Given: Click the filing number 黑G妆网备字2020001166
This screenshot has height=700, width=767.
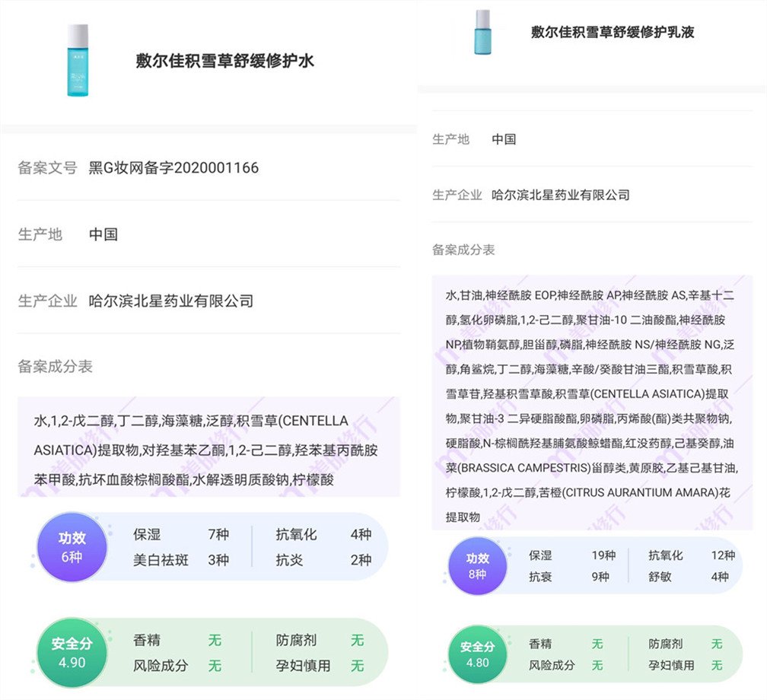Looking at the screenshot, I should click(173, 168).
